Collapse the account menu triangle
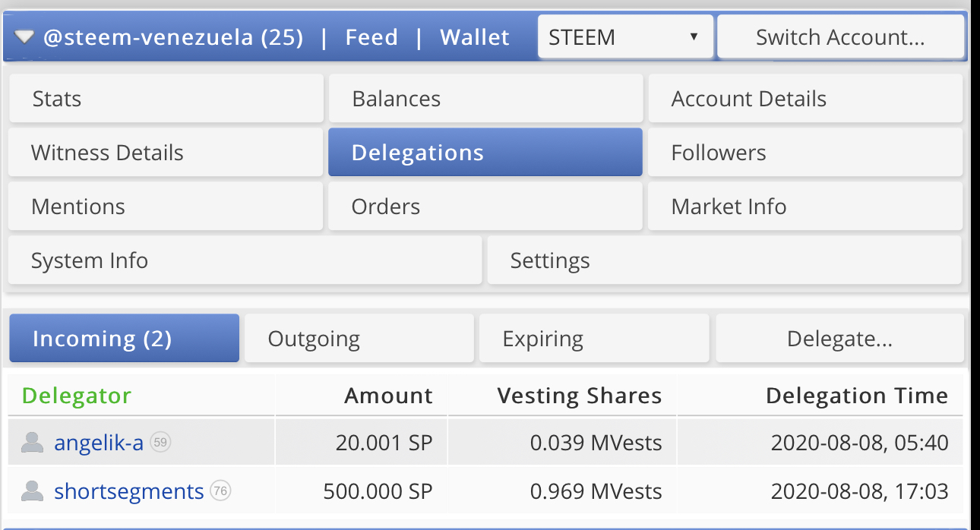 tap(24, 37)
